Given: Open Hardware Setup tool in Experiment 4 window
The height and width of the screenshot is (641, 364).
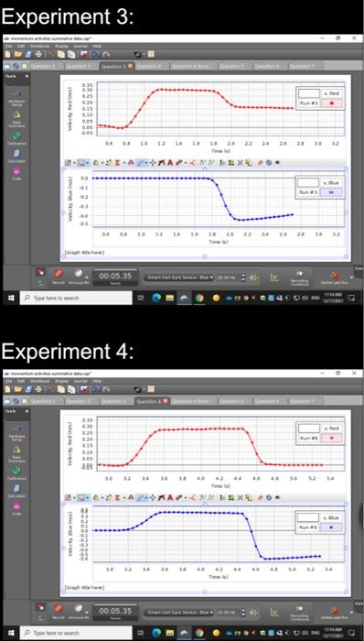Looking at the screenshot, I should click(x=16, y=431).
